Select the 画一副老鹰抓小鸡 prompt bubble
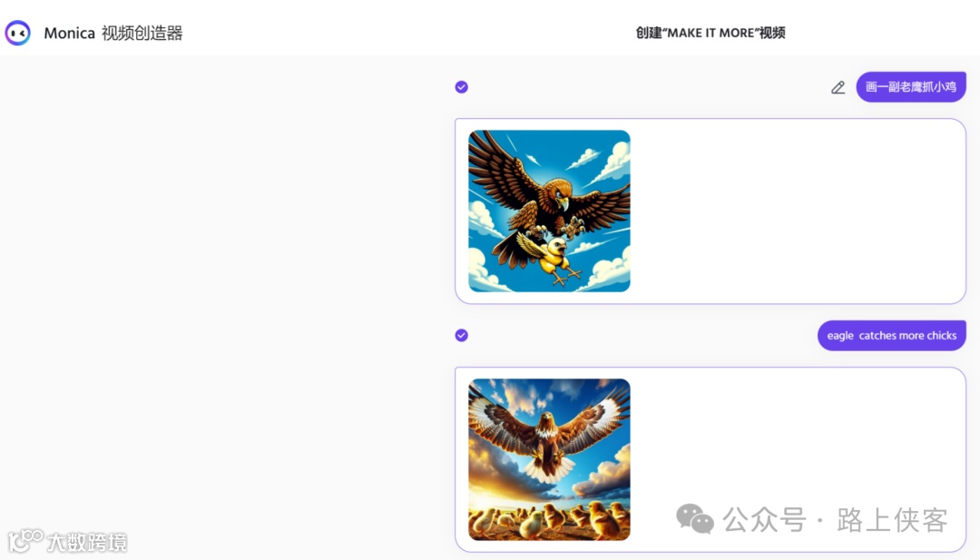Image resolution: width=980 pixels, height=560 pixels. tap(911, 87)
